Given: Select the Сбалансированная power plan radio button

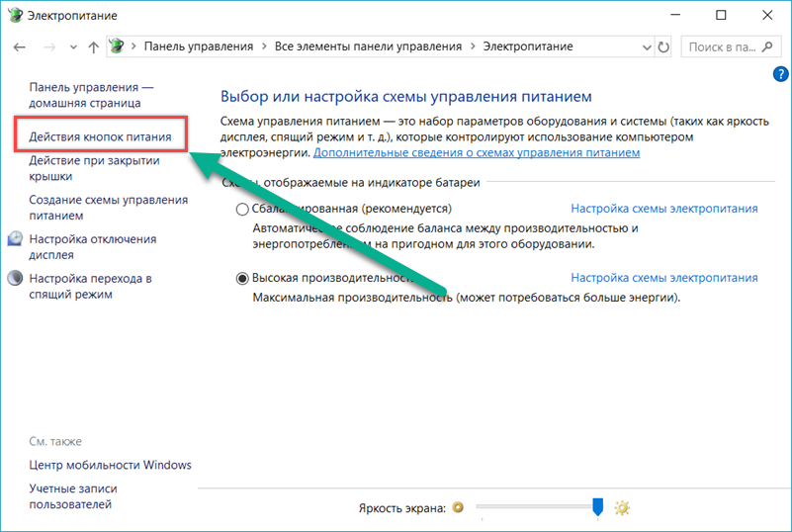Looking at the screenshot, I should coord(242,210).
